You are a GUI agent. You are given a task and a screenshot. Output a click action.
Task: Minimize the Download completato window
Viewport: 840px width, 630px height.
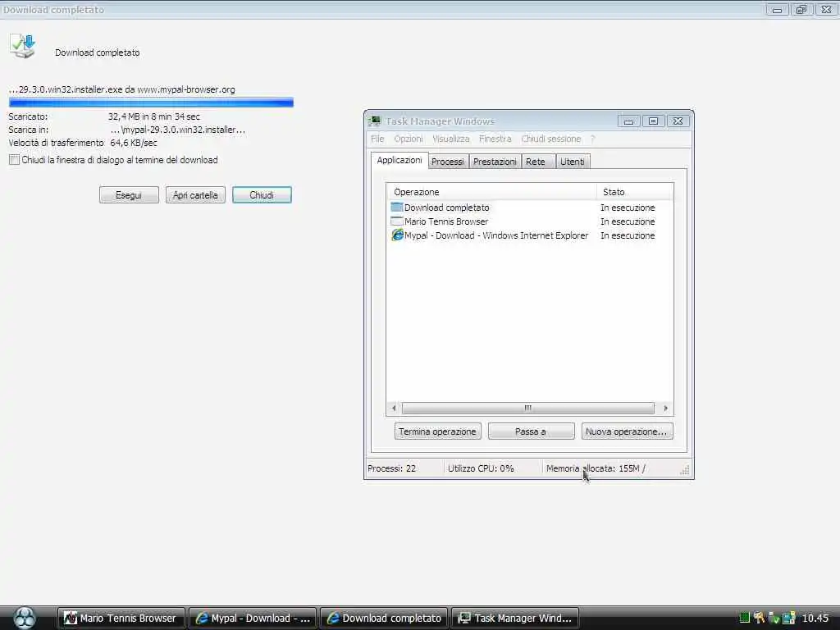[x=777, y=10]
